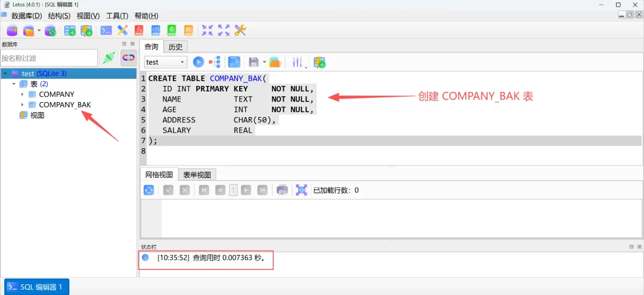The height and width of the screenshot is (295, 644).
Task: Select the 网格视图 tab
Action: [159, 174]
